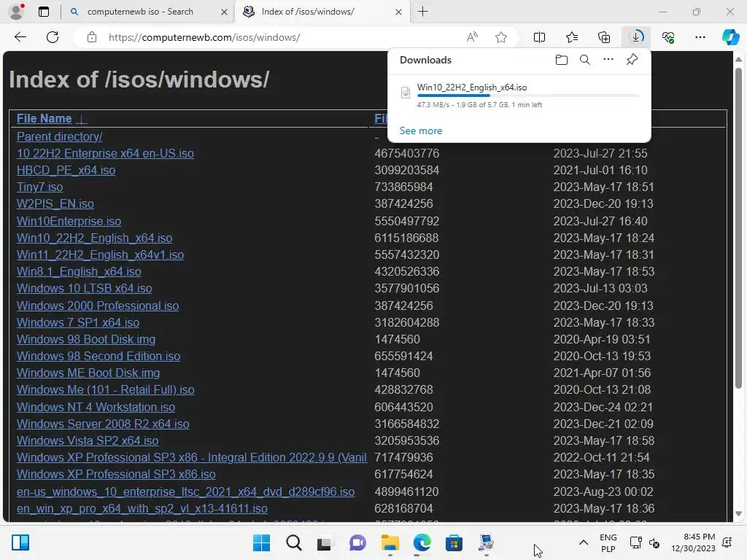Click Windows 2000 Professional.iso link
747x560 pixels.
[x=98, y=306]
